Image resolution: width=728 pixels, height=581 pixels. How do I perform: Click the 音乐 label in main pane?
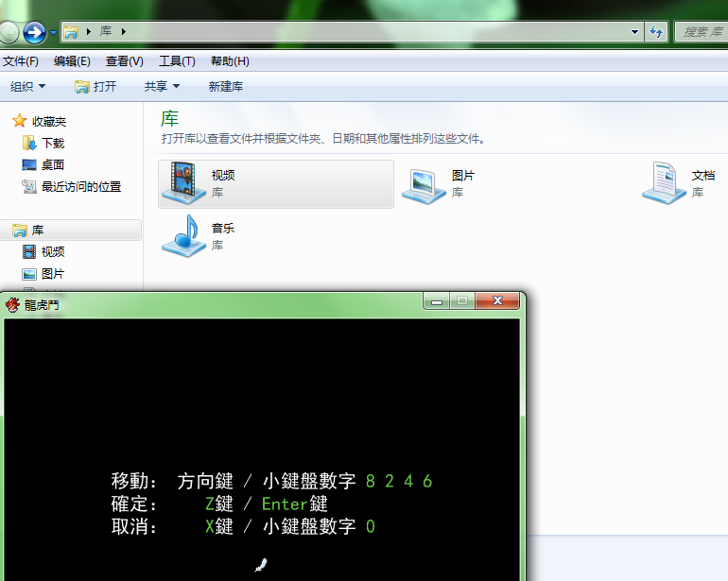coord(223,229)
